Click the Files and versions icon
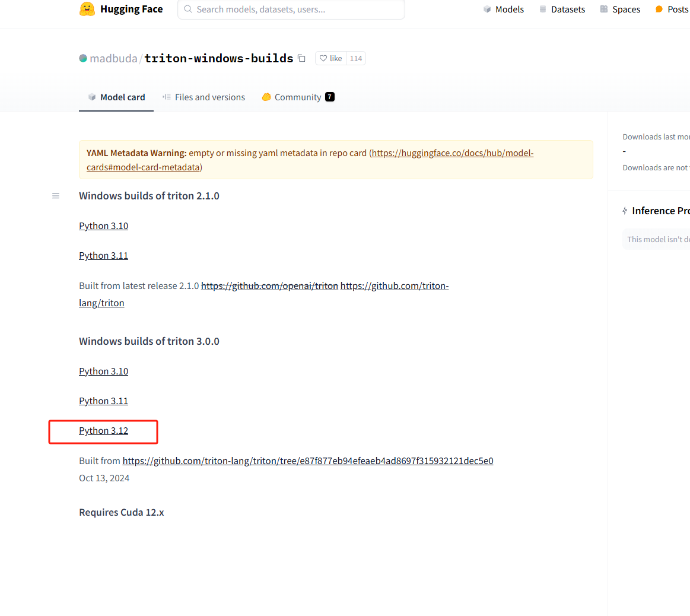Screen dimensions: 690x616 pos(166,97)
